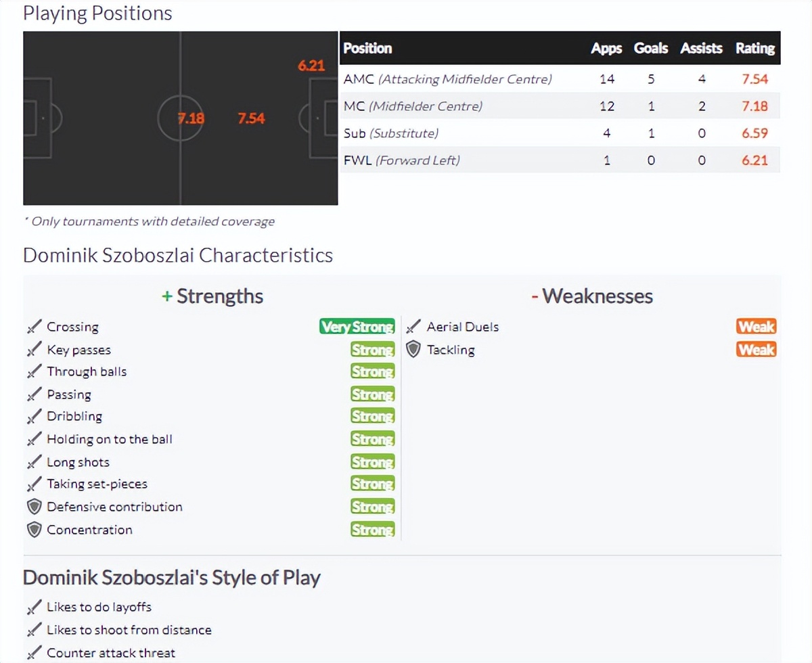Click the 6.21 rating on the pitch map
Image resolution: width=812 pixels, height=663 pixels.
tap(311, 66)
